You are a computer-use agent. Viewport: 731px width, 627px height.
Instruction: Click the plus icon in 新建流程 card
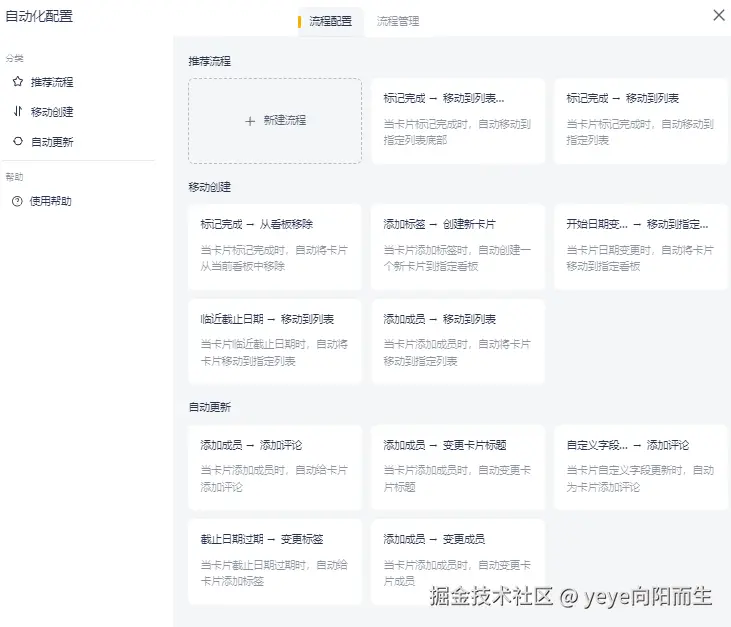point(250,121)
